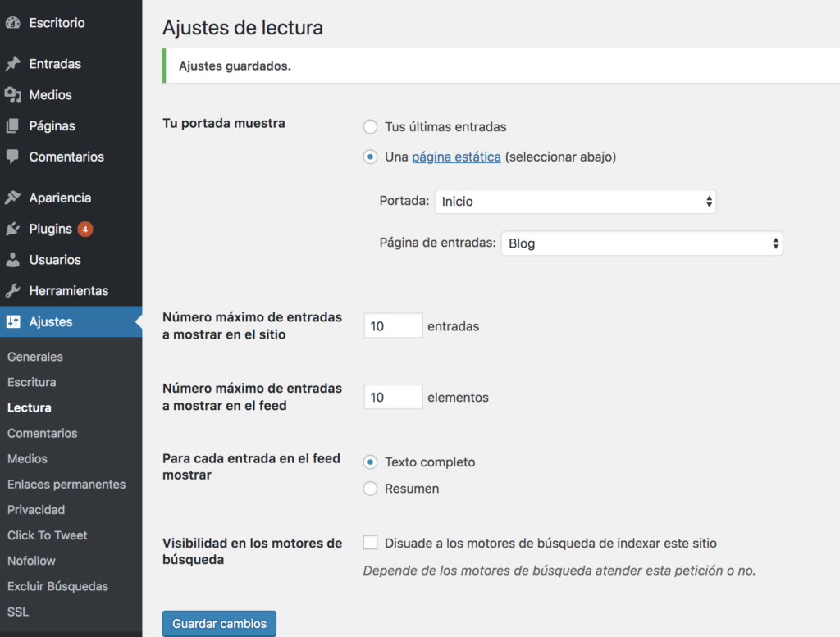Click the Tu portada muestra label
The width and height of the screenshot is (840, 637).
pos(224,123)
